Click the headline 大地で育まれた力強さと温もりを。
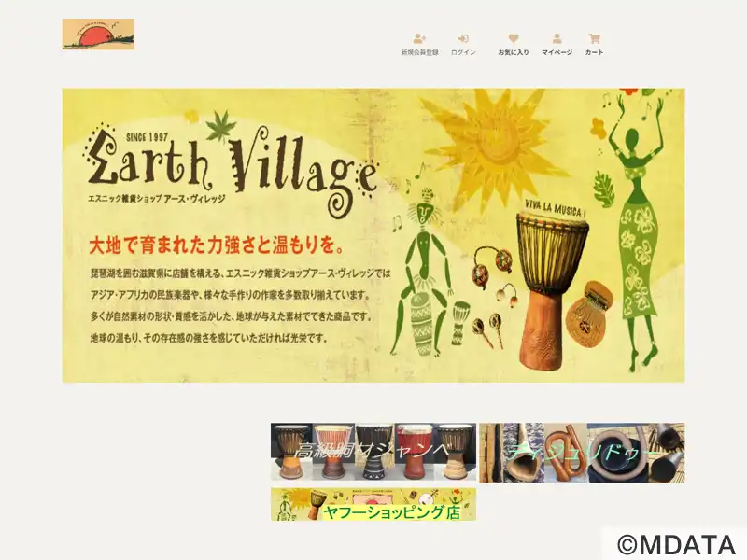The image size is (747, 560). [217, 245]
